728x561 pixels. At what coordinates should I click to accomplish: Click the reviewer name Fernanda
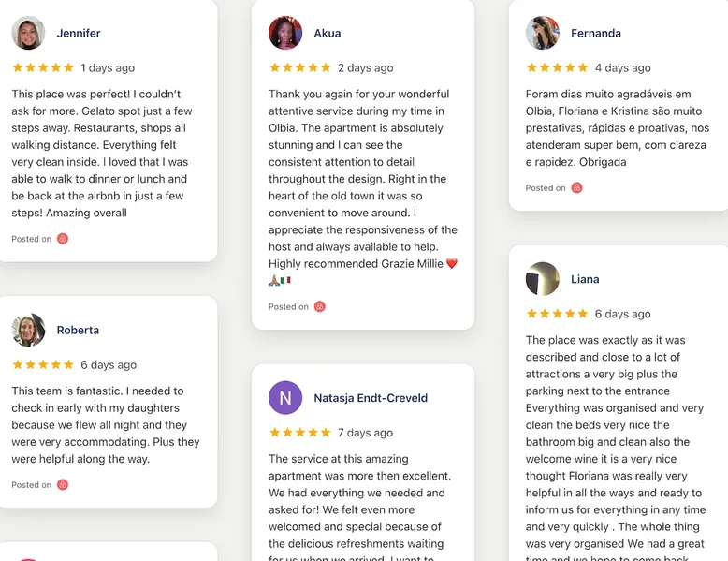pyautogui.click(x=596, y=33)
